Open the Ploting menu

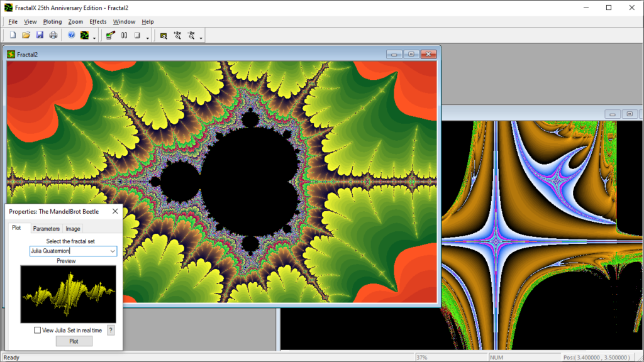[52, 22]
